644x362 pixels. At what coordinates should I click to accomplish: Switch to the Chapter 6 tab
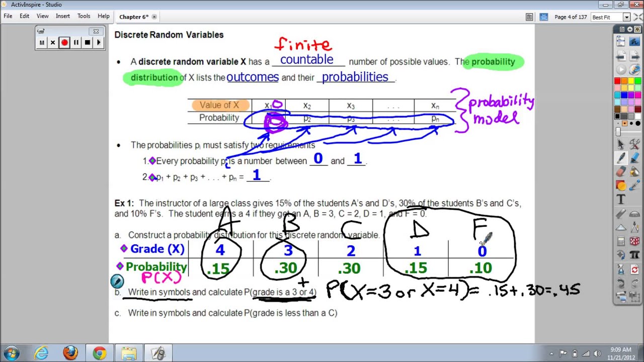tap(134, 17)
